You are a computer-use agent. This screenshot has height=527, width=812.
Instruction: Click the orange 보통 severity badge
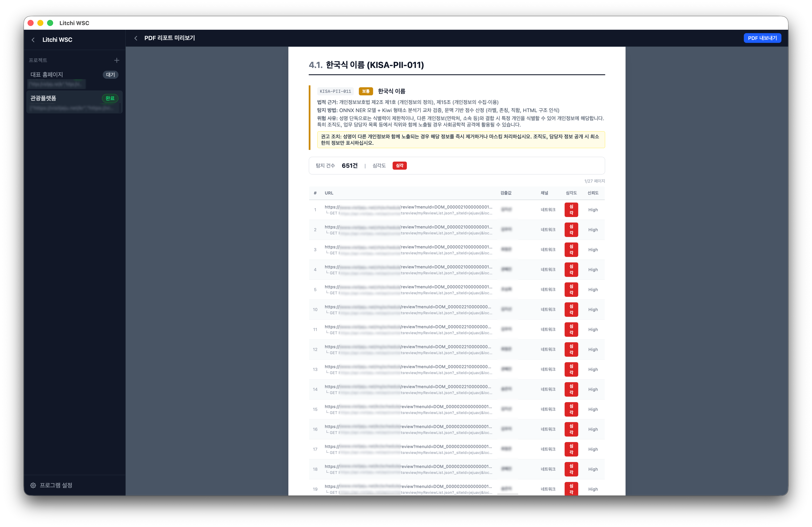click(x=365, y=92)
